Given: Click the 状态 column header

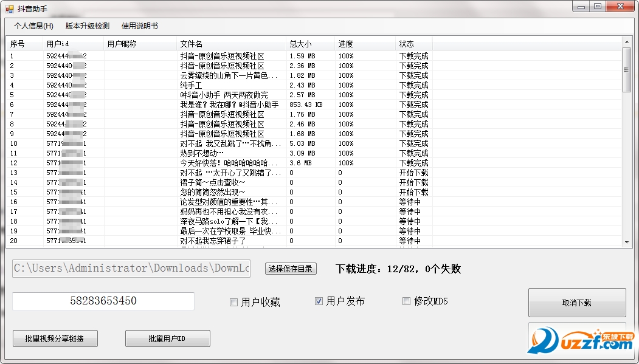Looking at the screenshot, I should point(413,44).
